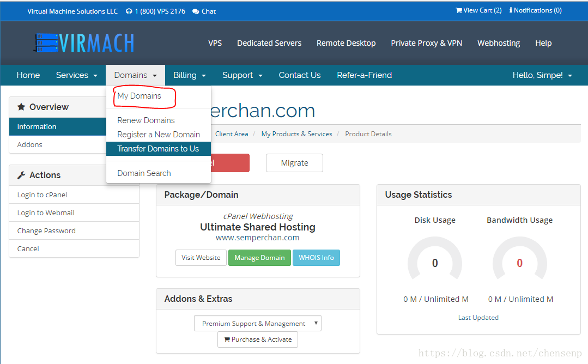This screenshot has width=588, height=364.
Task: Click Purchase & Activate button
Action: click(x=258, y=339)
